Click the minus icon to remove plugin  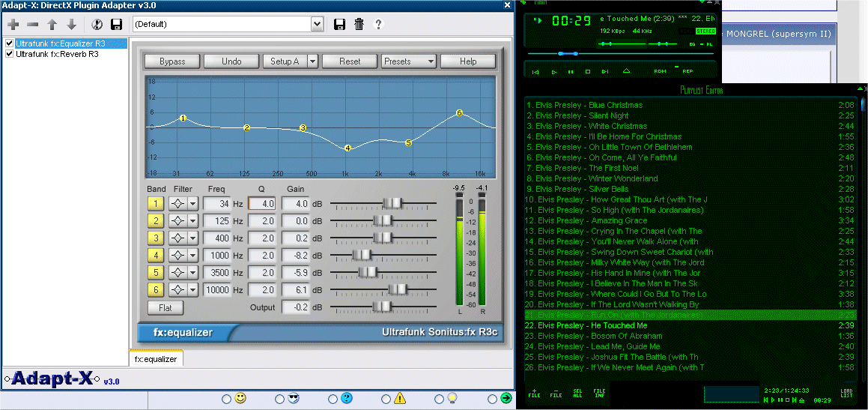pos(33,25)
